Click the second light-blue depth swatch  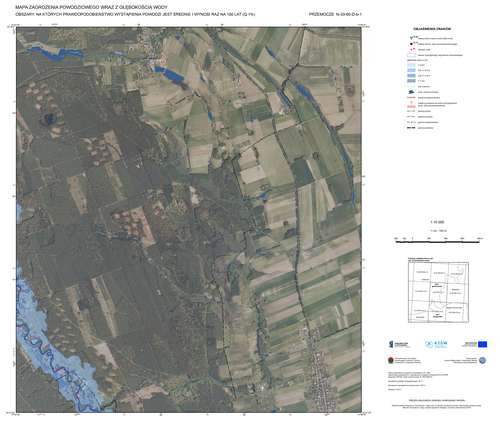pos(411,70)
